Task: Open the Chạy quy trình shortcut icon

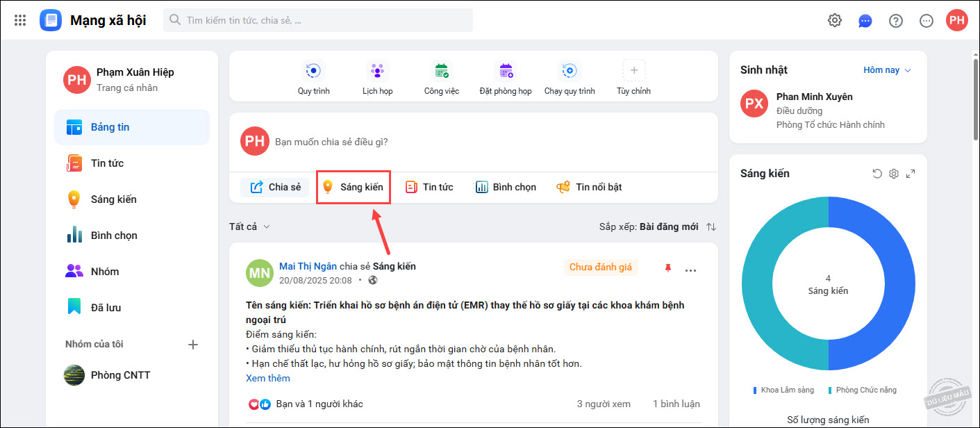Action: [x=570, y=70]
